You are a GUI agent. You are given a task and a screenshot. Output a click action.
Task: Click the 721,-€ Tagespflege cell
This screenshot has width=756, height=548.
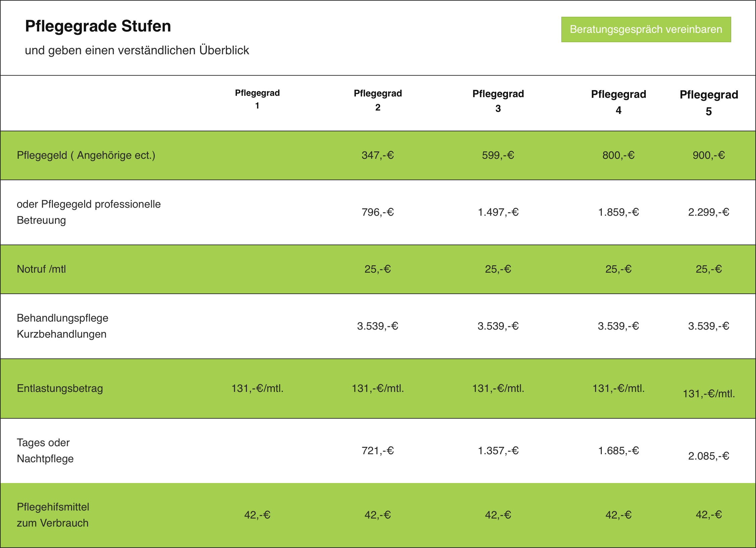point(378,451)
